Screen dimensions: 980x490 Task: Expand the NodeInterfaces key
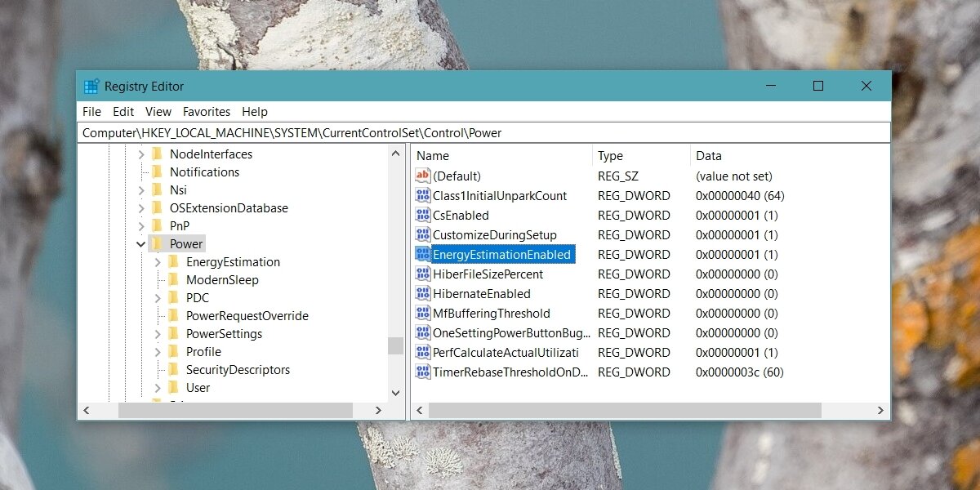(x=141, y=154)
